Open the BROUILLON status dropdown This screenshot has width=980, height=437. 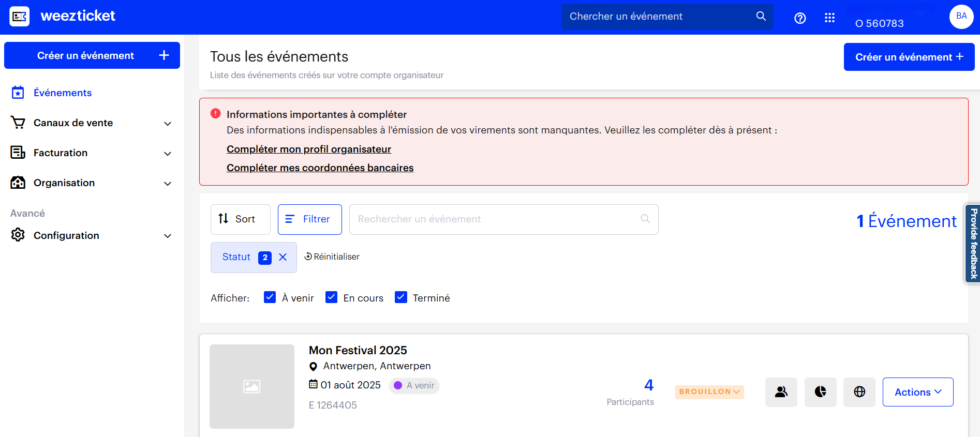pos(709,392)
